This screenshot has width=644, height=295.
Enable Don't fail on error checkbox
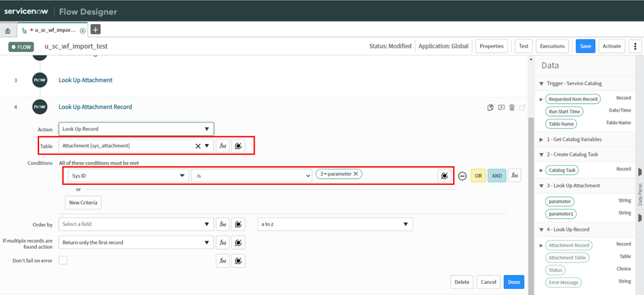click(63, 260)
